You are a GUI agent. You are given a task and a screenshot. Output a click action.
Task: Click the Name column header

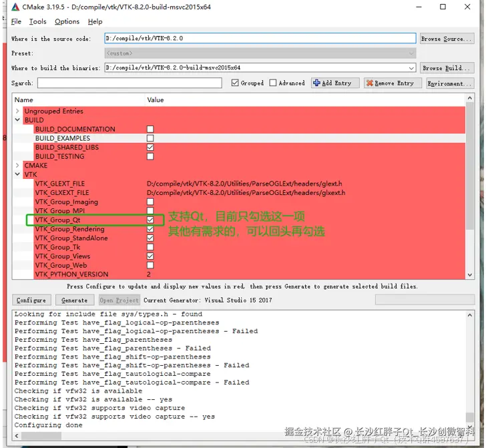click(x=23, y=100)
